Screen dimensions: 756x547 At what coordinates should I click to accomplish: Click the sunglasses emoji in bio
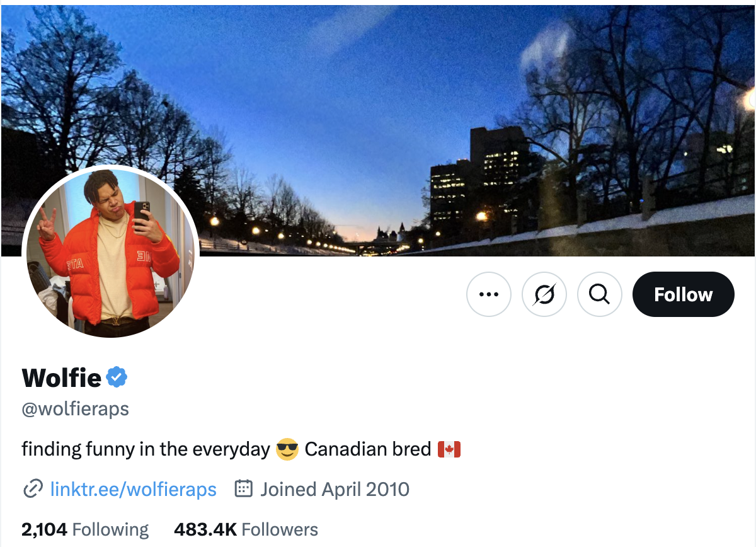[x=287, y=449]
